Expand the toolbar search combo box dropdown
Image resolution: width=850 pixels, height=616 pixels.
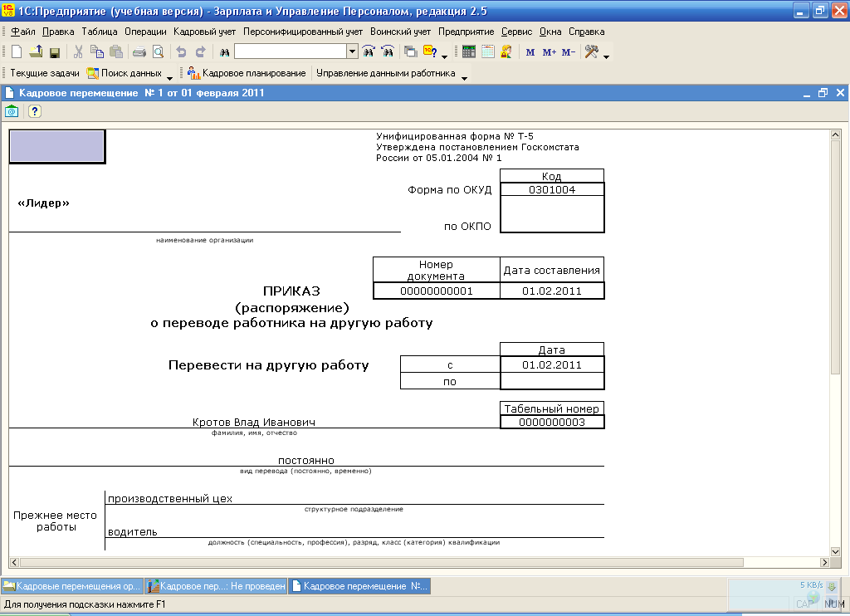pyautogui.click(x=352, y=51)
